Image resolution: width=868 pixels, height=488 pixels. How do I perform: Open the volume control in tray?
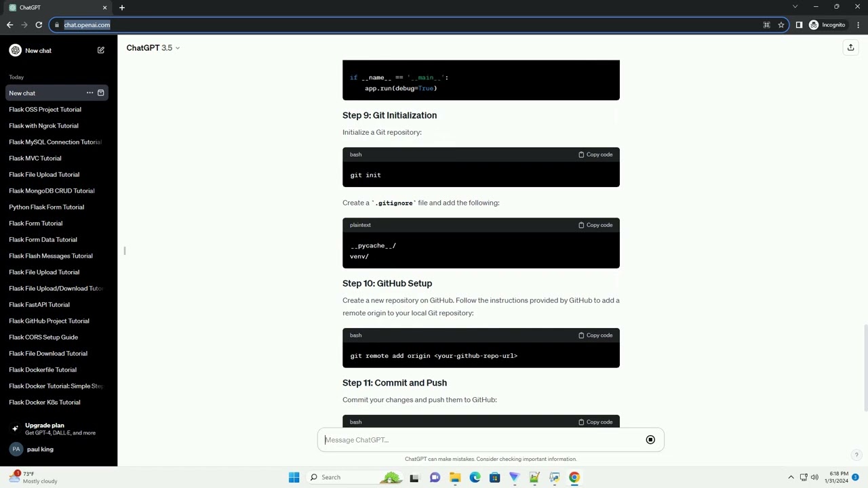click(814, 477)
